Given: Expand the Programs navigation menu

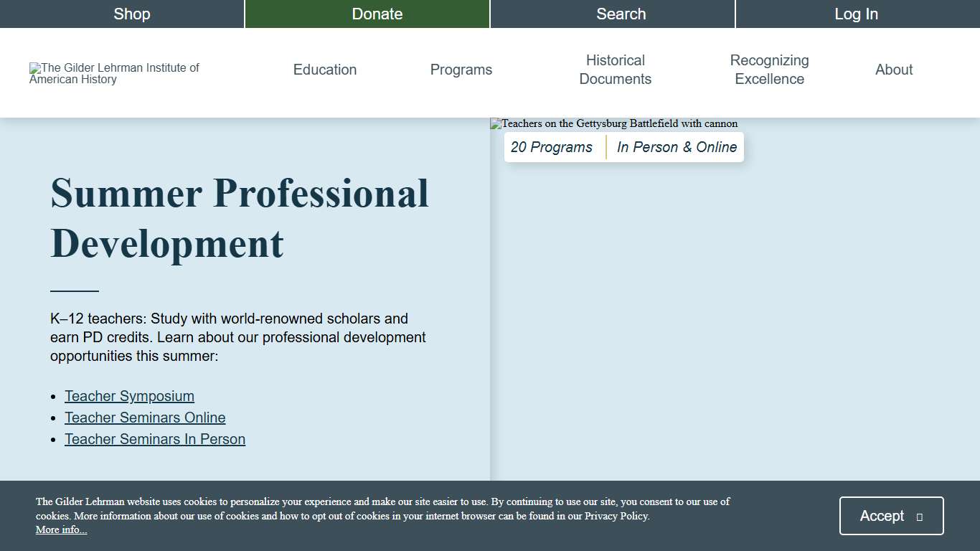Looking at the screenshot, I should [461, 70].
